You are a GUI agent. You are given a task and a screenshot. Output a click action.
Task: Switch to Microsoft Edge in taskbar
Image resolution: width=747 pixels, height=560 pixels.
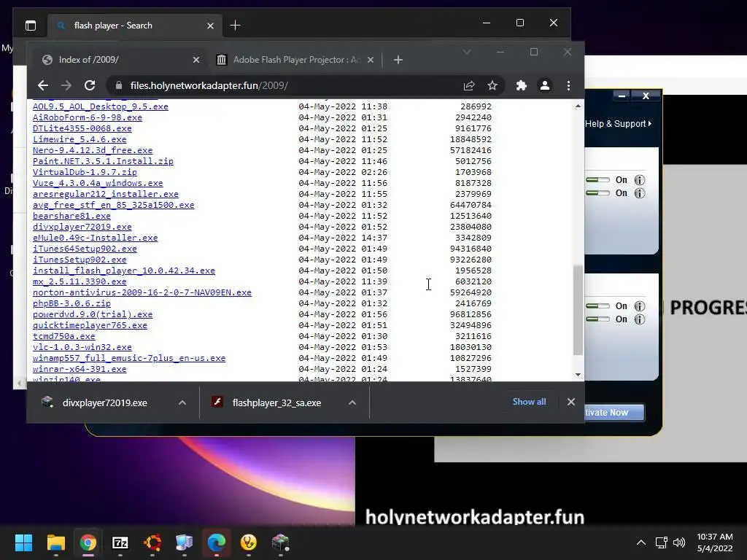click(216, 542)
